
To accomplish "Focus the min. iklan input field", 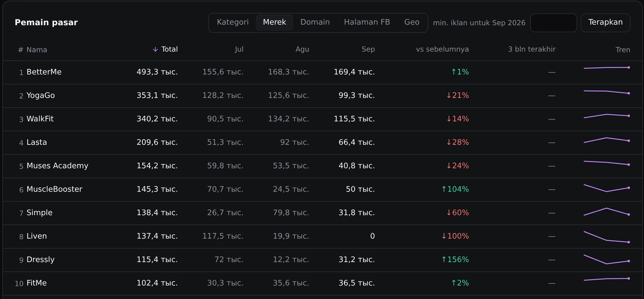I will [x=553, y=23].
